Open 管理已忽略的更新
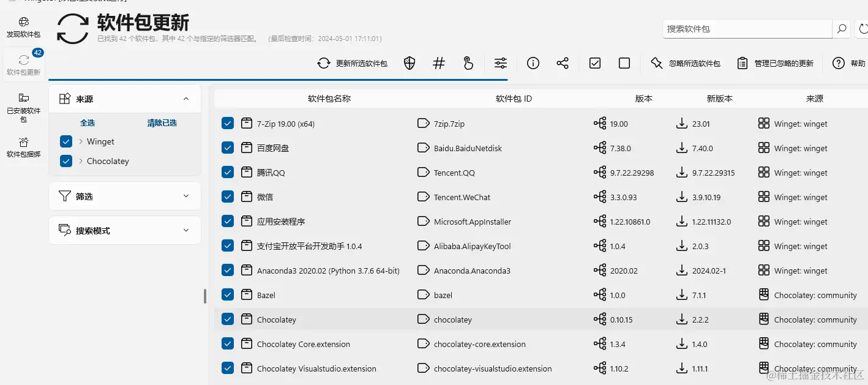This screenshot has height=385, width=868. (x=775, y=63)
